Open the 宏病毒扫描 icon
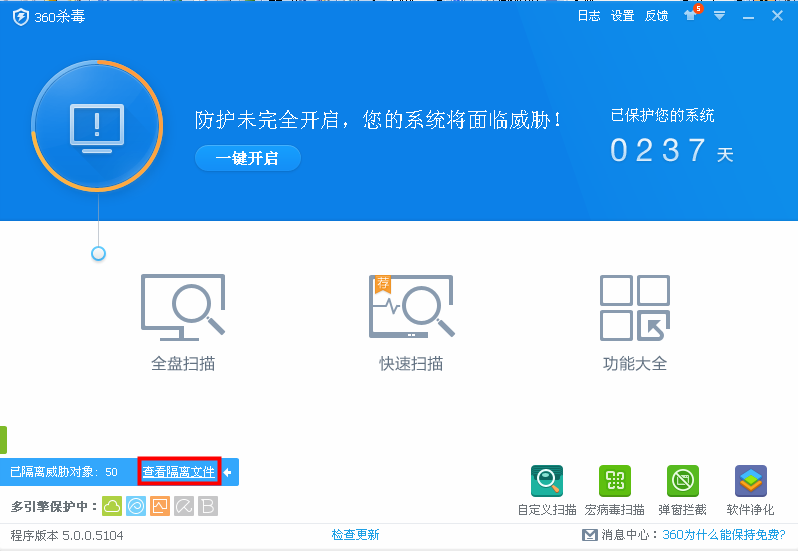Image resolution: width=798 pixels, height=551 pixels. tap(615, 481)
